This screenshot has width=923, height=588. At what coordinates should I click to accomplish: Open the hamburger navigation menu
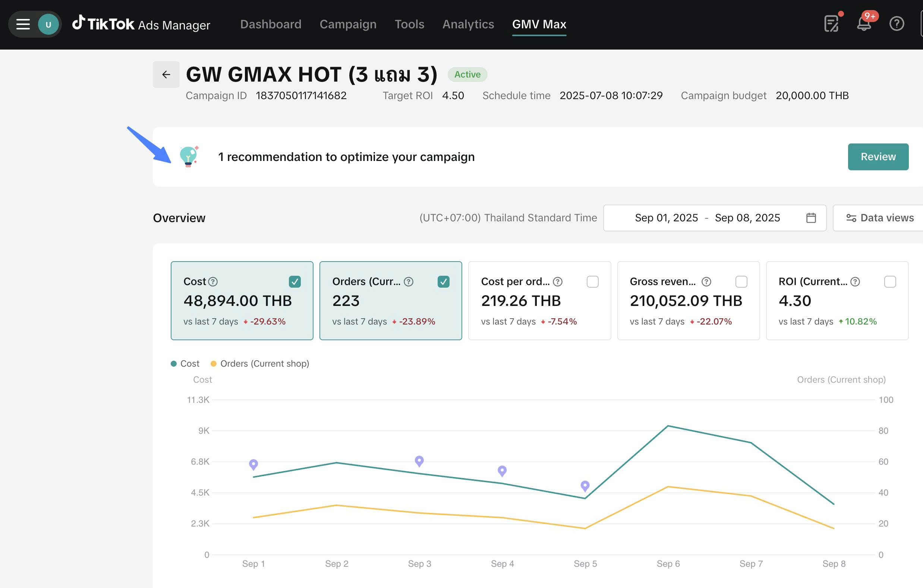point(23,24)
